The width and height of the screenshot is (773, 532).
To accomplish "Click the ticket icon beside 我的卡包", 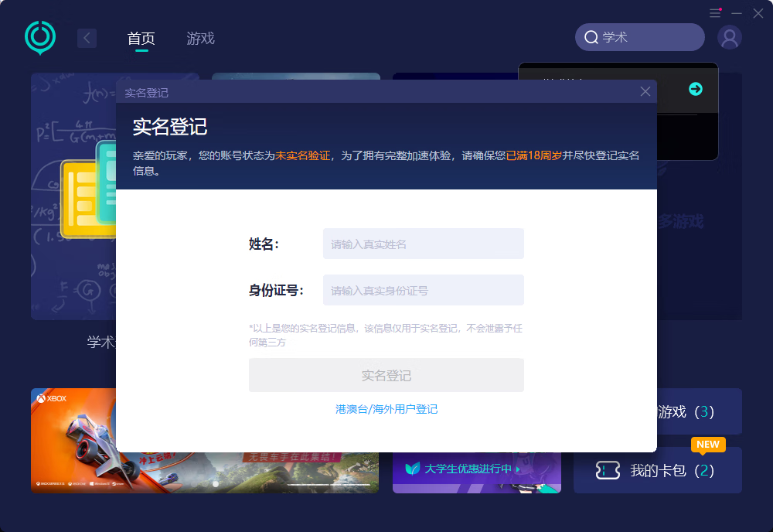I will click(x=608, y=470).
